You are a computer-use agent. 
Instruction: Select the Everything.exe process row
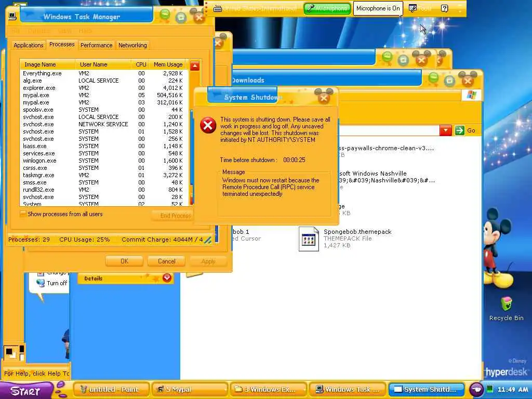tap(103, 73)
